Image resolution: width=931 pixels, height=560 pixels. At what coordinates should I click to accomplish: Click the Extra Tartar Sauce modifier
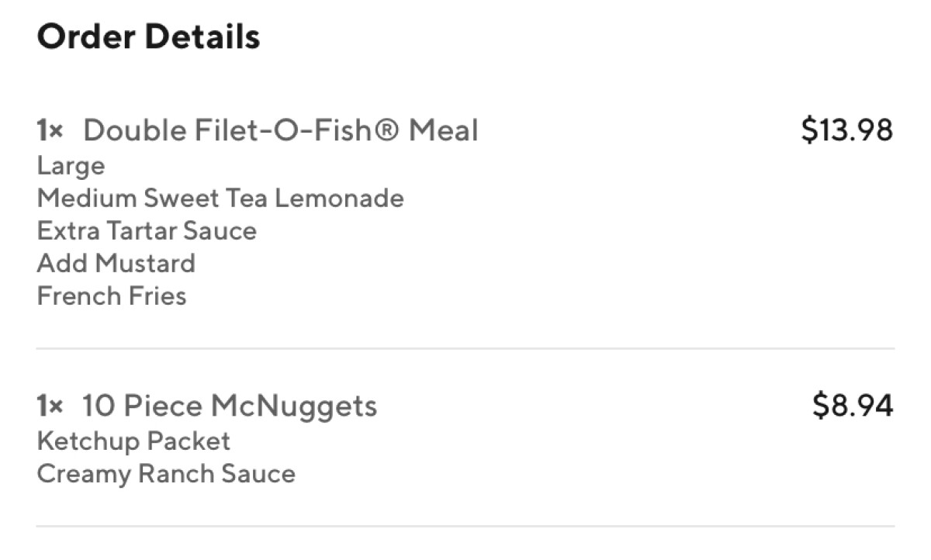click(x=147, y=231)
